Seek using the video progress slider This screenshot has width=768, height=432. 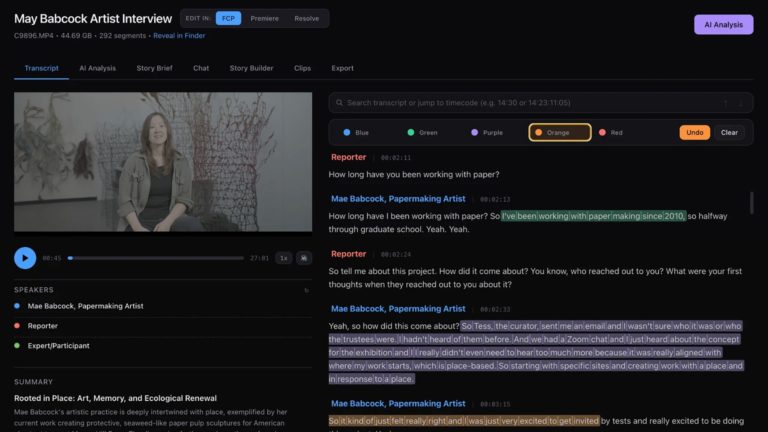point(156,258)
